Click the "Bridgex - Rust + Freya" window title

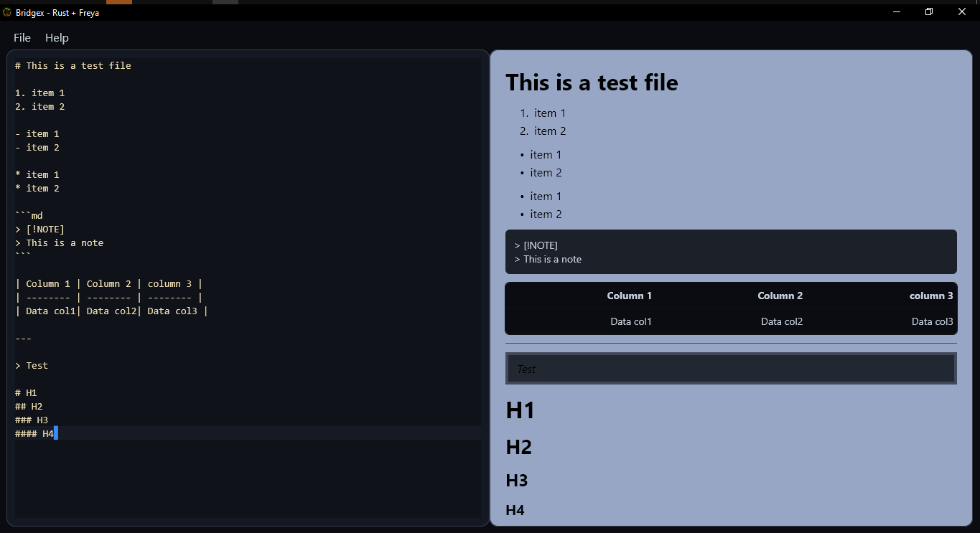tap(57, 13)
